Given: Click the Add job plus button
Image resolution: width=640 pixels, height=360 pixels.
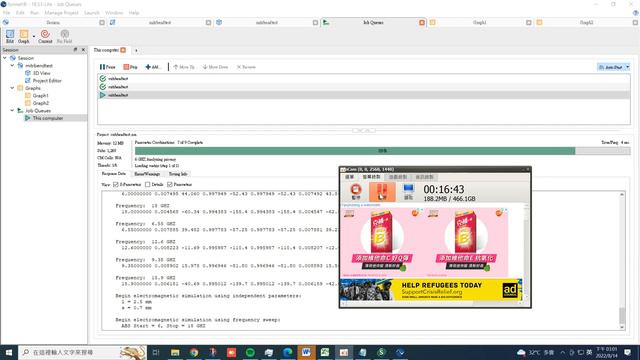Looking at the screenshot, I should pos(153,67).
